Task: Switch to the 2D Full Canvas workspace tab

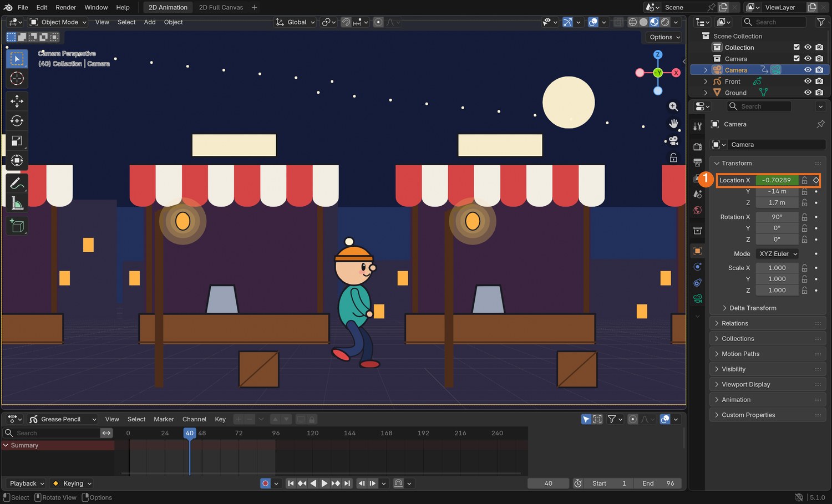Action: coord(221,7)
